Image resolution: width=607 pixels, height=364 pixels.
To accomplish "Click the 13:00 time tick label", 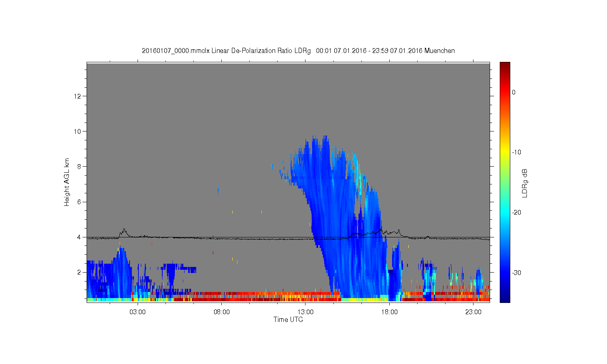I will pyautogui.click(x=306, y=312).
